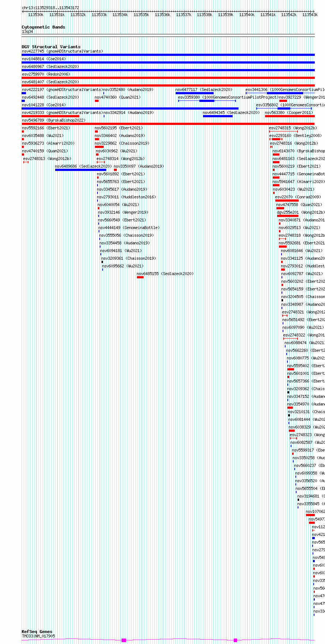Click the red bar of nsv5496789 (ByrskaBishop2022)
The image size is (325, 644).
click(168, 124)
